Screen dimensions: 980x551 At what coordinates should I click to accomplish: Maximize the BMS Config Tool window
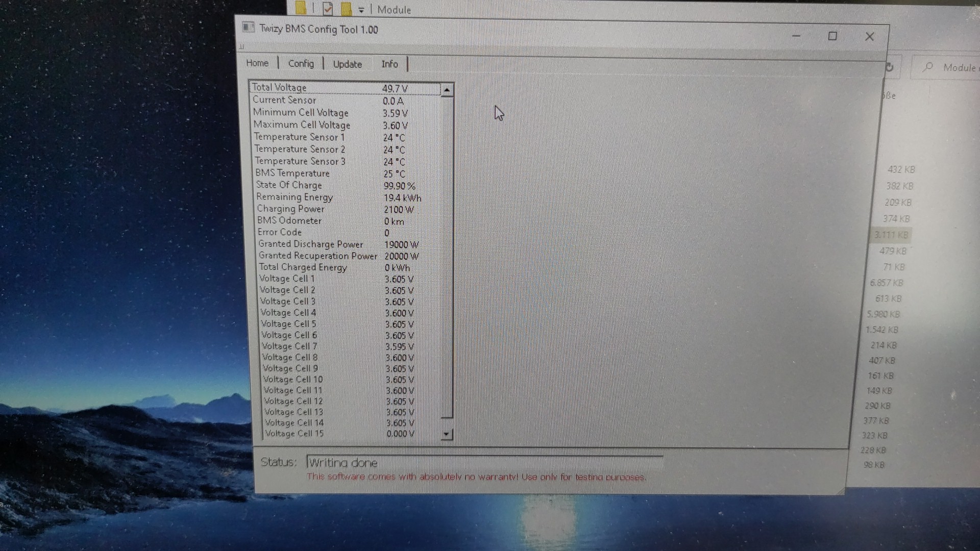pos(832,36)
